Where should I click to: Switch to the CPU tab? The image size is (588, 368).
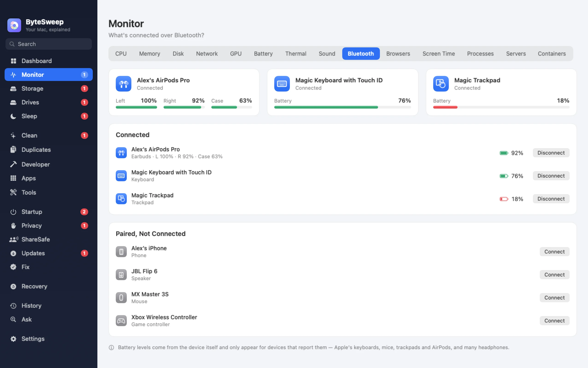click(121, 54)
